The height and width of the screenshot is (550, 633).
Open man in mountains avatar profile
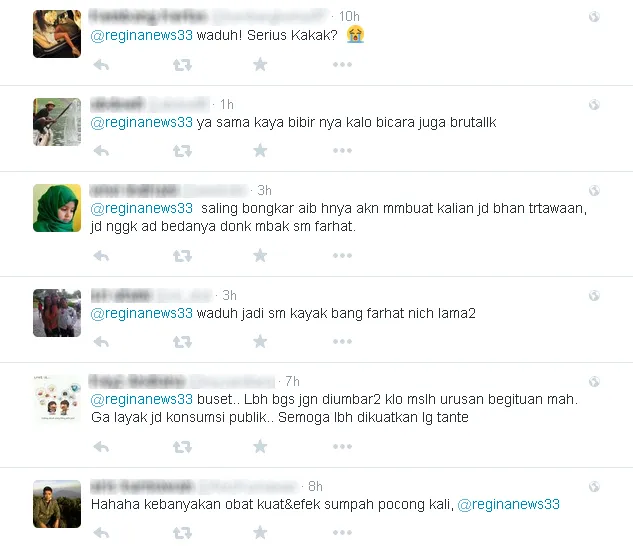pyautogui.click(x=57, y=504)
